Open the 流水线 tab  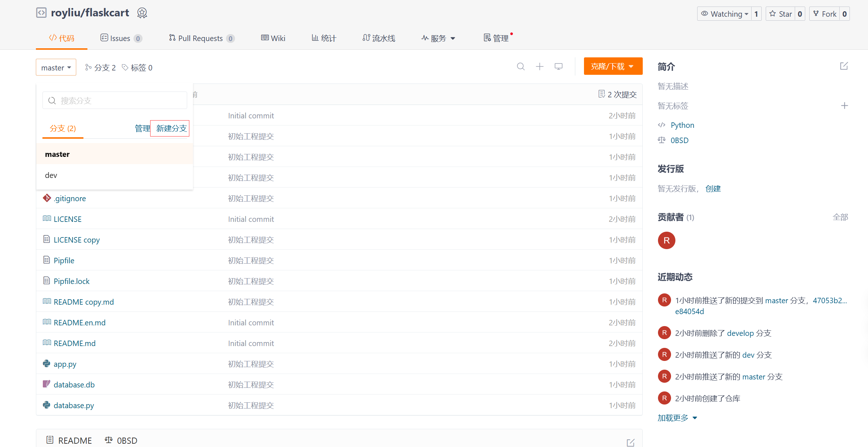click(x=379, y=38)
